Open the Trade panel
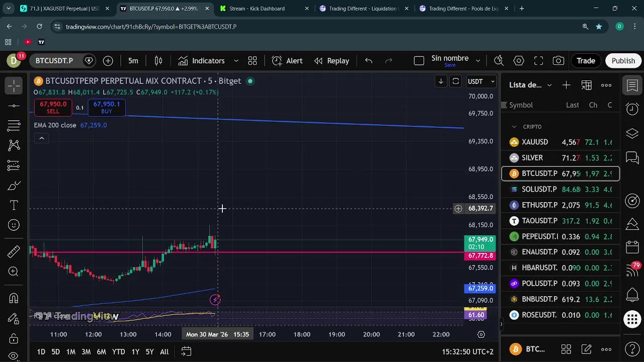644x362 pixels. click(x=586, y=61)
